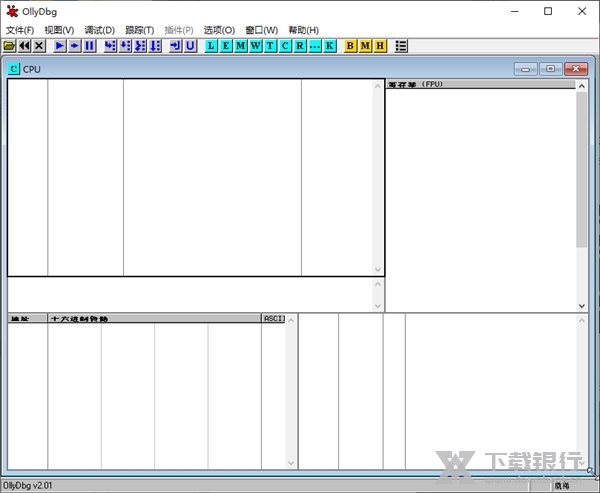
Task: Open Call stack with K button
Action: [330, 46]
